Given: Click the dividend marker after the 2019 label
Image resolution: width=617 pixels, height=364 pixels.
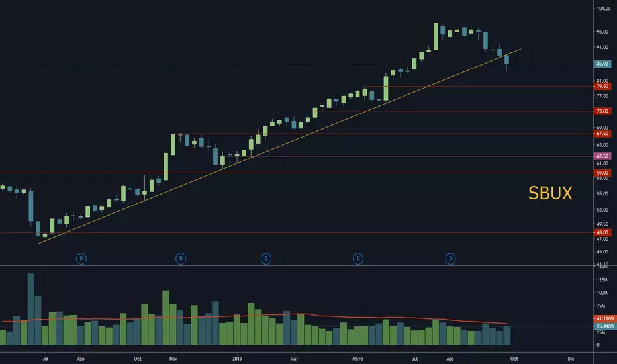Looking at the screenshot, I should (x=266, y=259).
